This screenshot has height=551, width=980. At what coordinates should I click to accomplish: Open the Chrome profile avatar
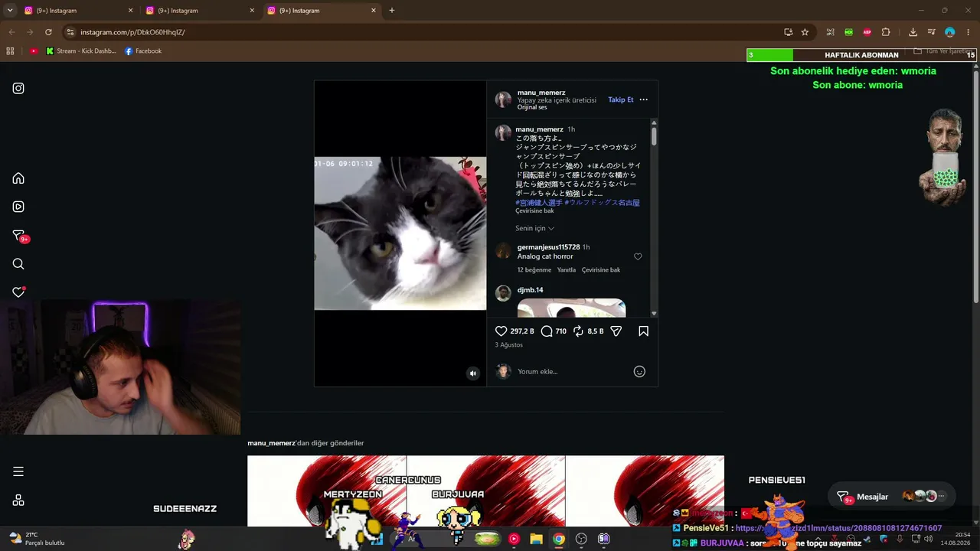click(x=950, y=32)
